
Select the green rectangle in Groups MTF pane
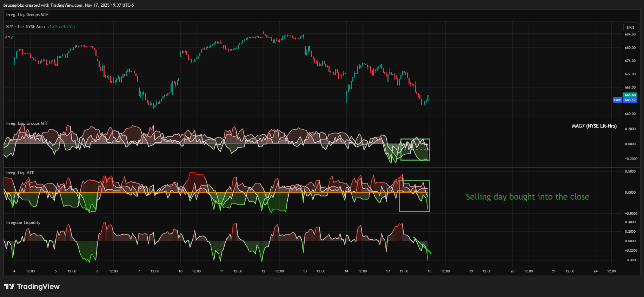[x=415, y=139]
